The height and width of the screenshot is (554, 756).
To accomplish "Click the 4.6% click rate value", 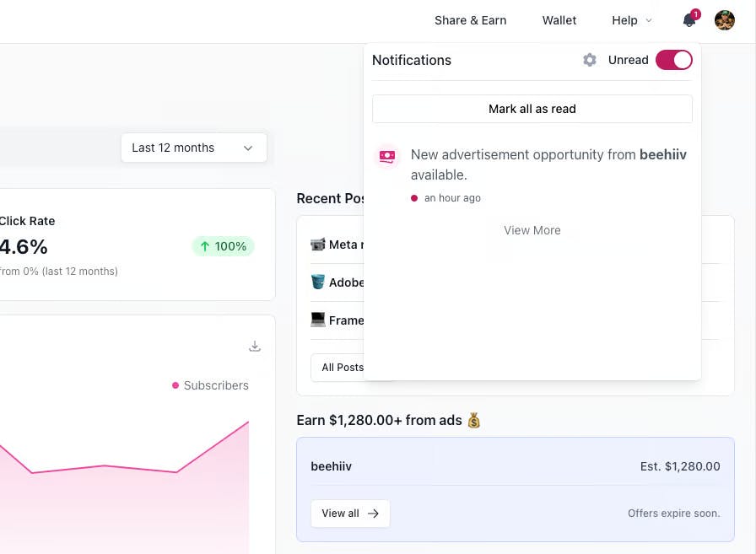I will (24, 247).
